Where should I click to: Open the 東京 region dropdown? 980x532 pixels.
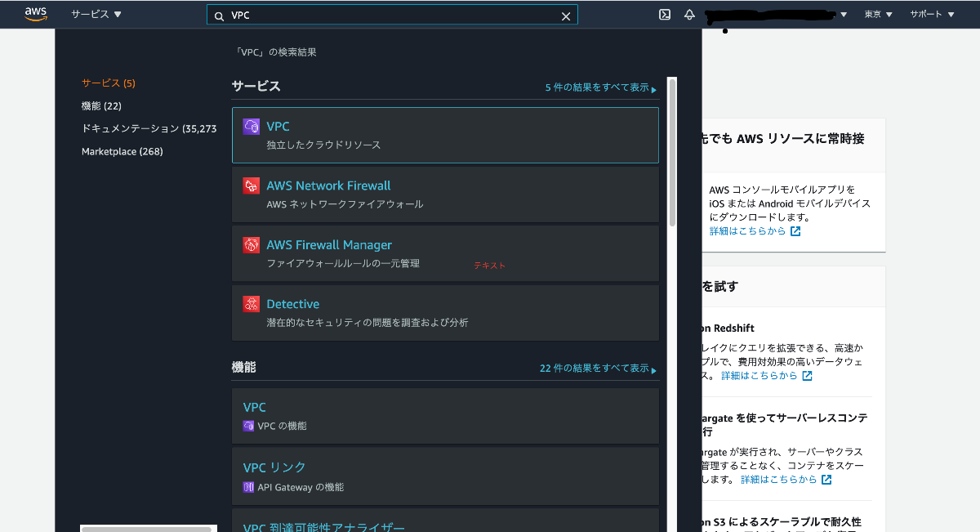click(x=879, y=14)
